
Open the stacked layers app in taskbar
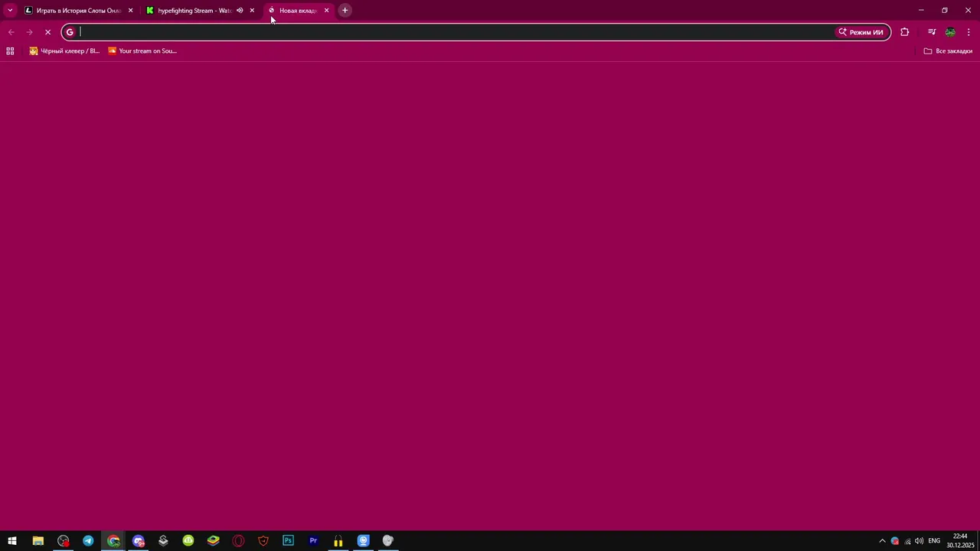pyautogui.click(x=163, y=541)
